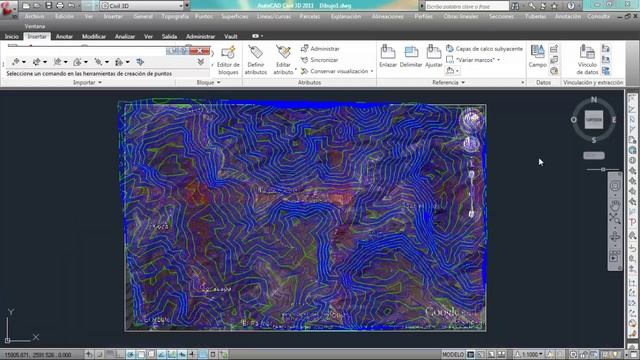This screenshot has width=640, height=360.
Task: Open the "Variar marcos" dropdown
Action: [x=499, y=60]
